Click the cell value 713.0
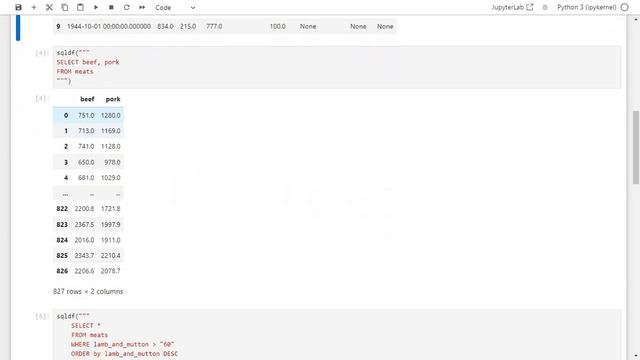 tap(86, 131)
